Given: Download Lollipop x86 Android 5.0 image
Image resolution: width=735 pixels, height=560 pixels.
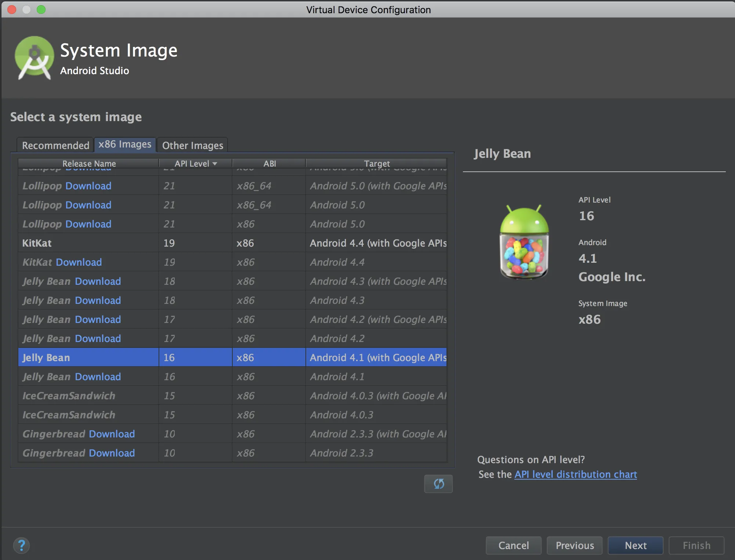Looking at the screenshot, I should pos(88,224).
